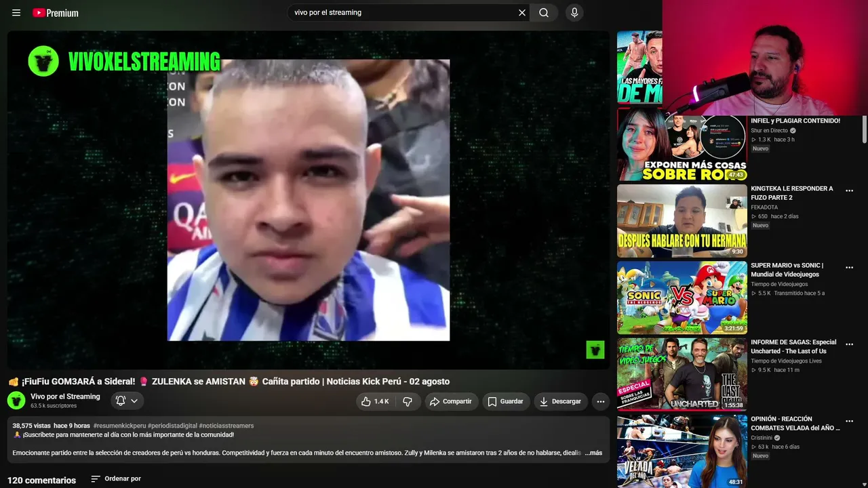This screenshot has height=488, width=868.
Task: Click the Descargar download button
Action: coord(561,401)
